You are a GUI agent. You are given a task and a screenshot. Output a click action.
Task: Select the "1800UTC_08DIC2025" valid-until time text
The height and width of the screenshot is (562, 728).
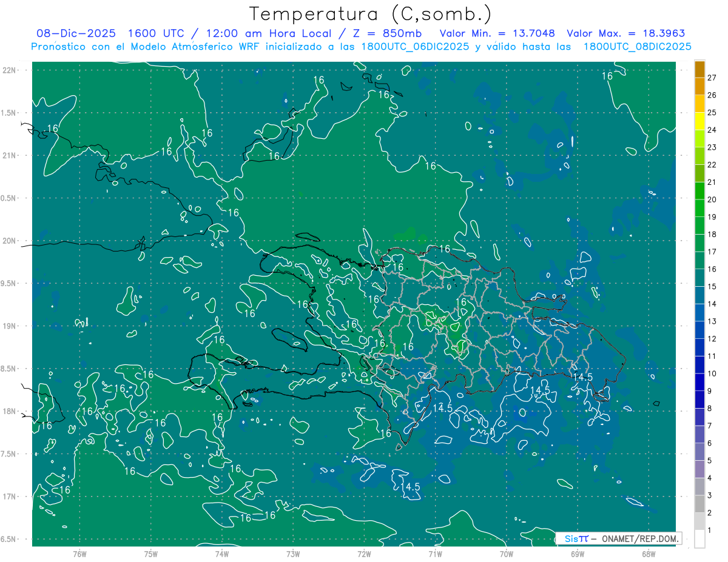(x=637, y=47)
